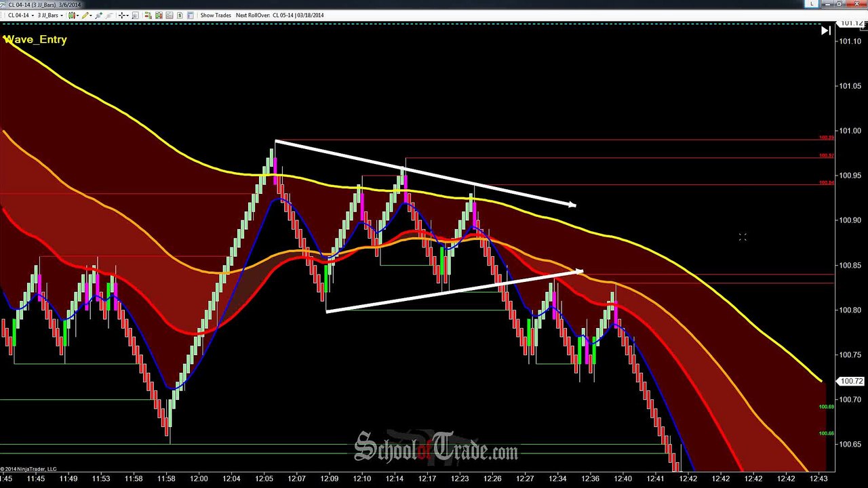Screen dimensions: 868x488
Task: Toggle the Chart Trader toolbar icon
Action: [148, 15]
